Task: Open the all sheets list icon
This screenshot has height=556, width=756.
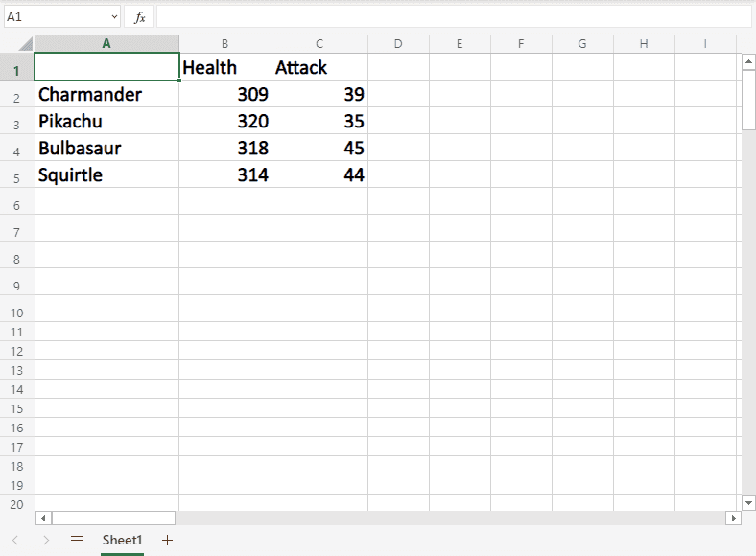Action: [77, 541]
